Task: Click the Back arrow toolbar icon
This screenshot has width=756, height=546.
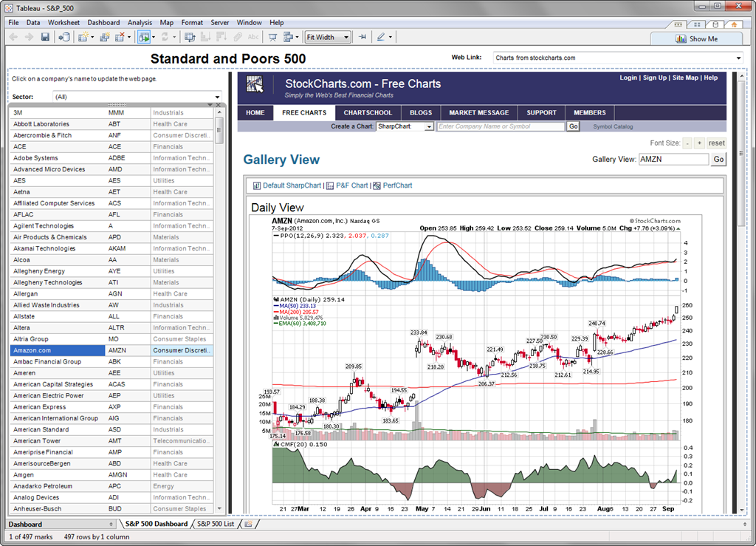Action: coord(13,37)
